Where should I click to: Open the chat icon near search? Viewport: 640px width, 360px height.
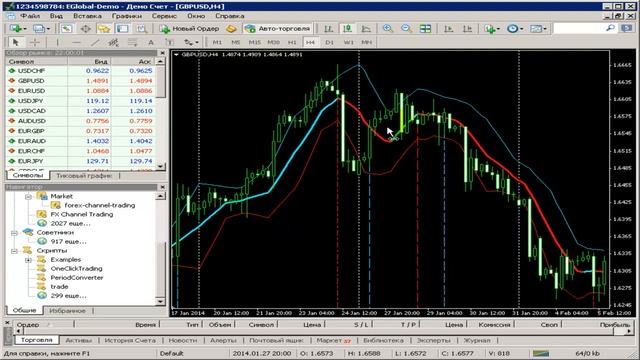tap(627, 28)
